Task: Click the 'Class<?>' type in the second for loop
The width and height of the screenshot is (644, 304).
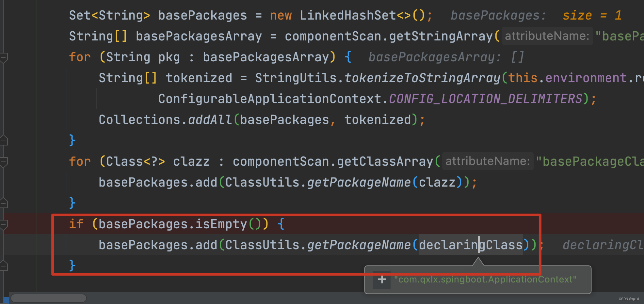Action: [x=136, y=161]
